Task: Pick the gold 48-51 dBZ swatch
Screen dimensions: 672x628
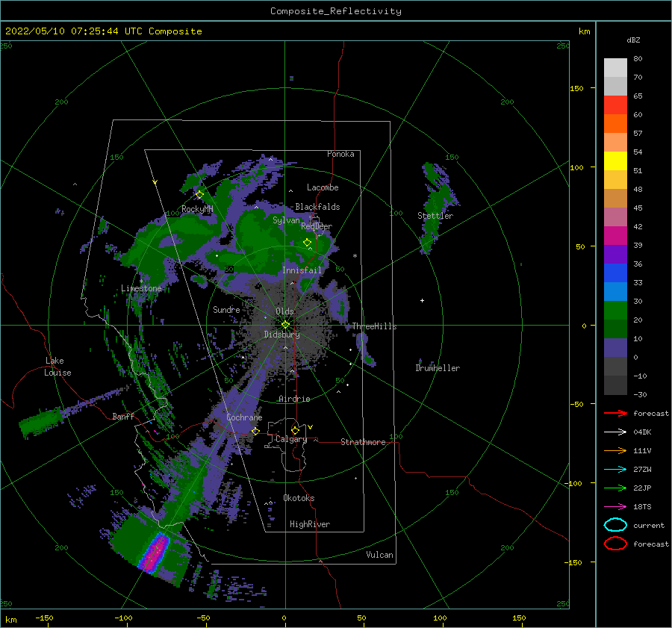Action: click(615, 179)
